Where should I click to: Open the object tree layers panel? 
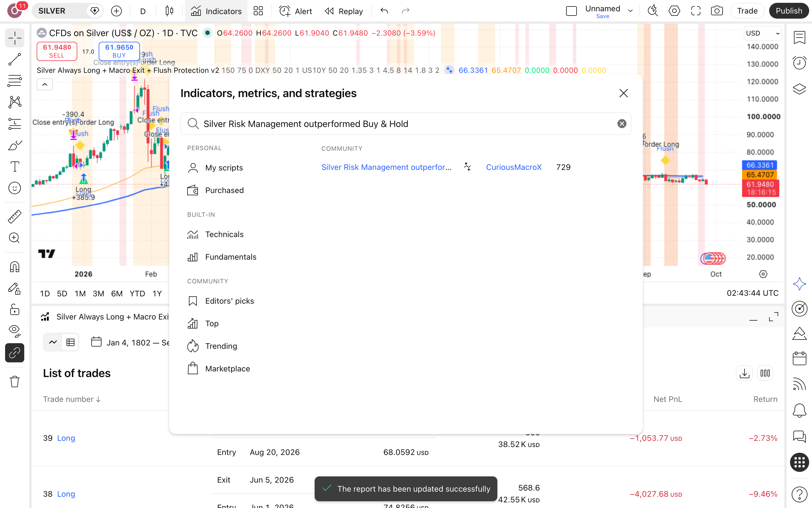pyautogui.click(x=799, y=89)
